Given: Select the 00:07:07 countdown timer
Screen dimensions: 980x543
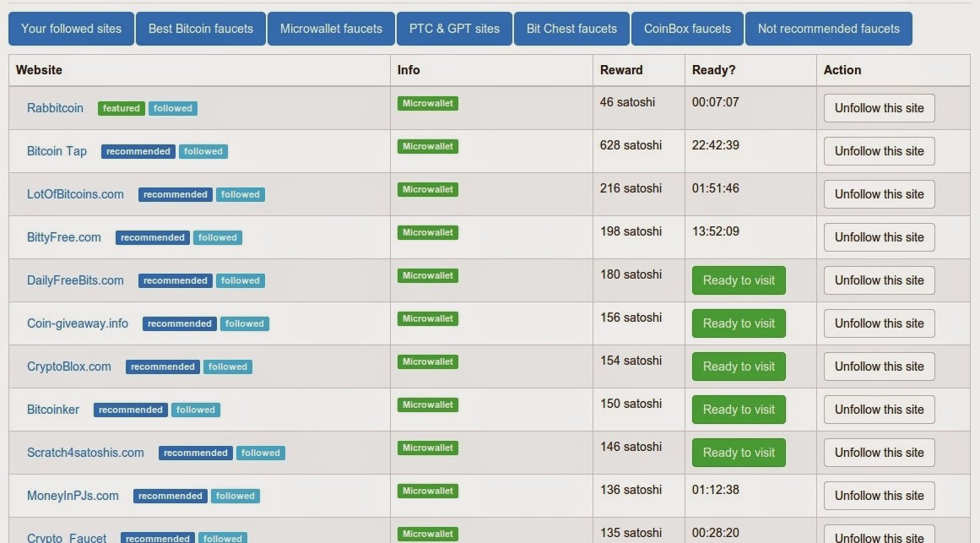Looking at the screenshot, I should [x=716, y=102].
